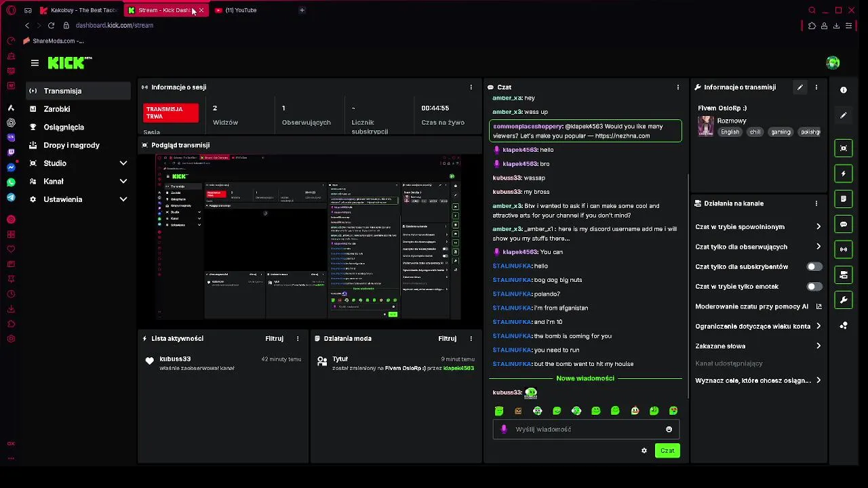Open Osiągnięcia in sidebar
Image resolution: width=868 pixels, height=488 pixels.
[x=78, y=127]
